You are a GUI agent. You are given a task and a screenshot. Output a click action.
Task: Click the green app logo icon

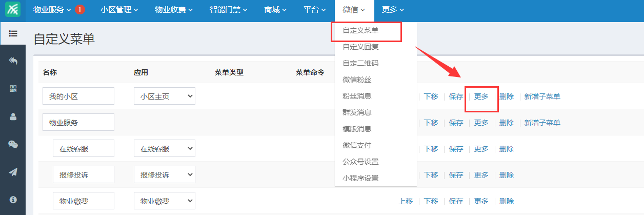(12, 9)
